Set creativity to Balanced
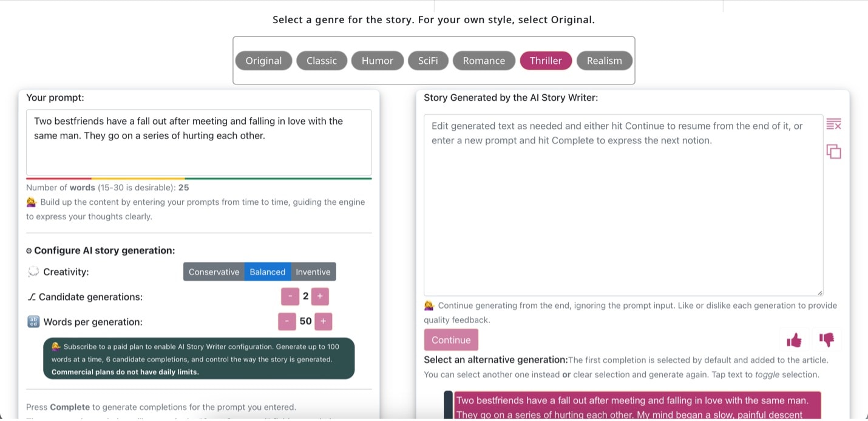This screenshot has width=868, height=421. [x=268, y=272]
